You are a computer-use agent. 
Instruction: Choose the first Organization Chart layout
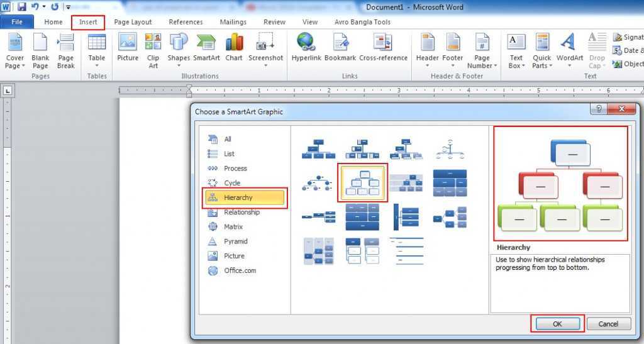tap(318, 148)
